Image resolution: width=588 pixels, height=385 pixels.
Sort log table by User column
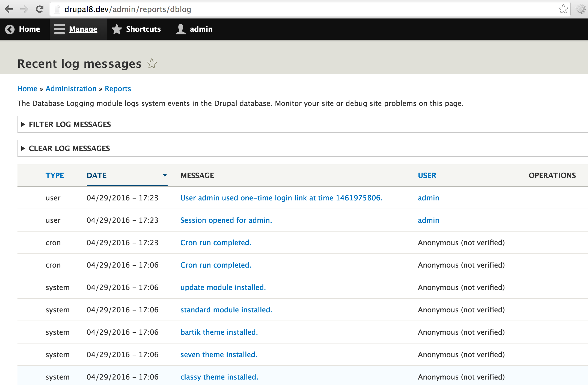pos(427,176)
